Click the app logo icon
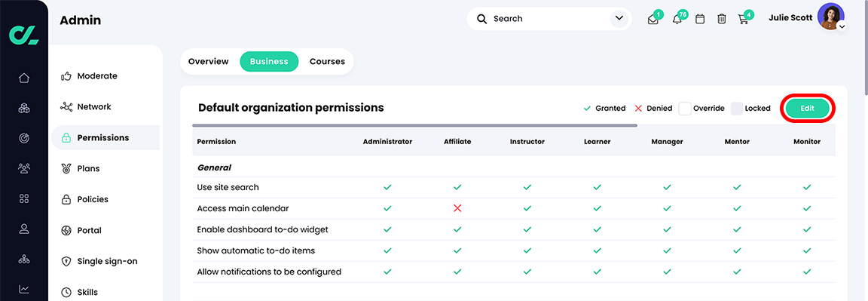 [24, 35]
